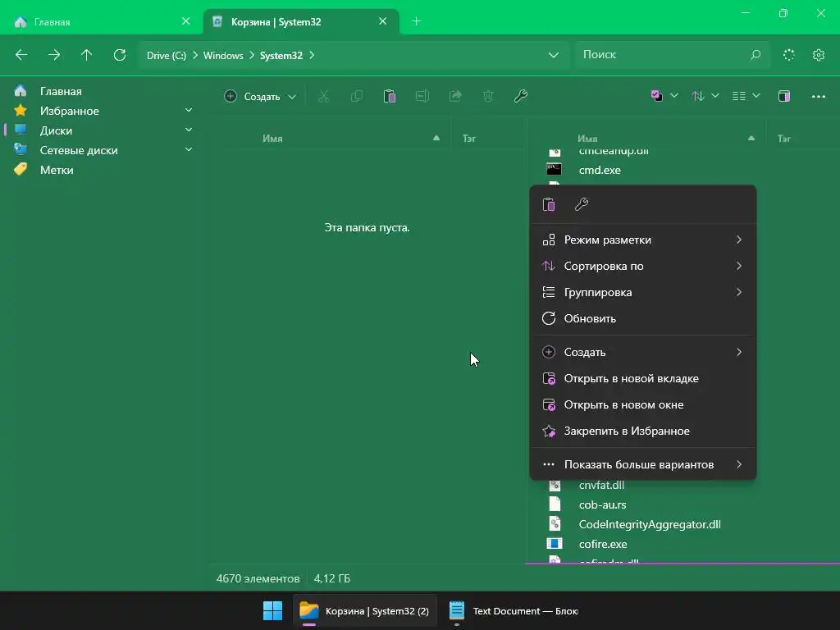Screen dimensions: 840x630
Task: Open the settings gear icon
Action: tap(818, 55)
